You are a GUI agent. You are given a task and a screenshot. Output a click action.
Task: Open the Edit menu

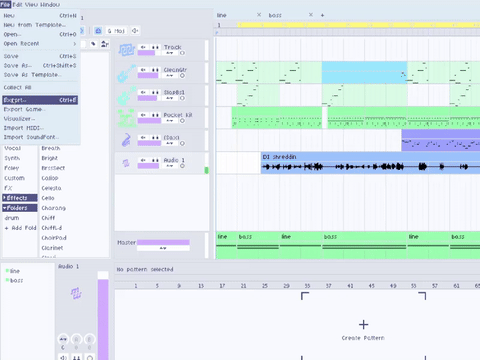tap(17, 4)
